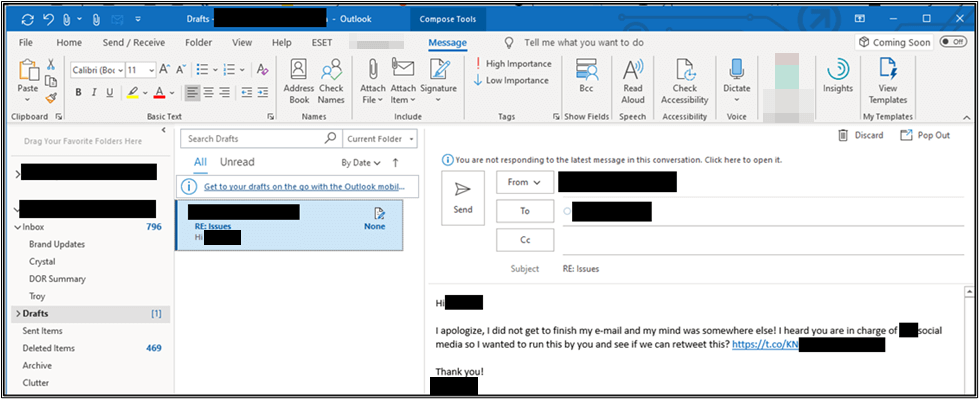
Task: Open the font size 11 dropdown
Action: [x=151, y=70]
